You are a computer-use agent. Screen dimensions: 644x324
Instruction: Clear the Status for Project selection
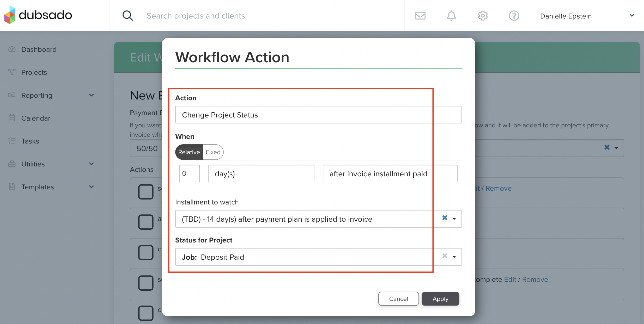tap(445, 256)
